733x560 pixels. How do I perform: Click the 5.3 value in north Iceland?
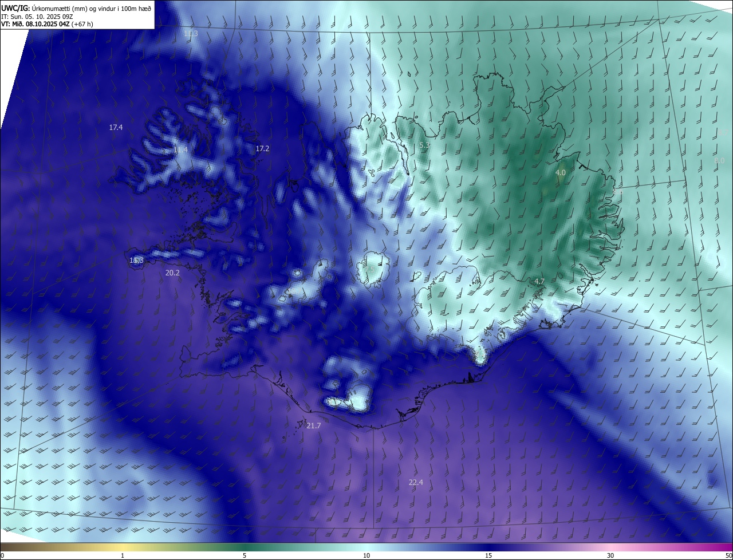coord(424,145)
